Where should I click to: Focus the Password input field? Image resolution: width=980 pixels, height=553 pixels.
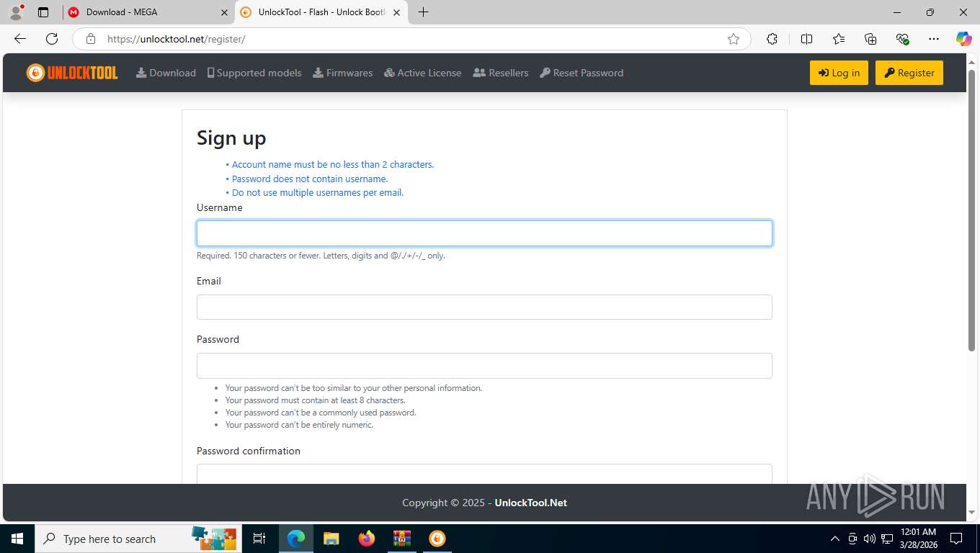point(484,366)
